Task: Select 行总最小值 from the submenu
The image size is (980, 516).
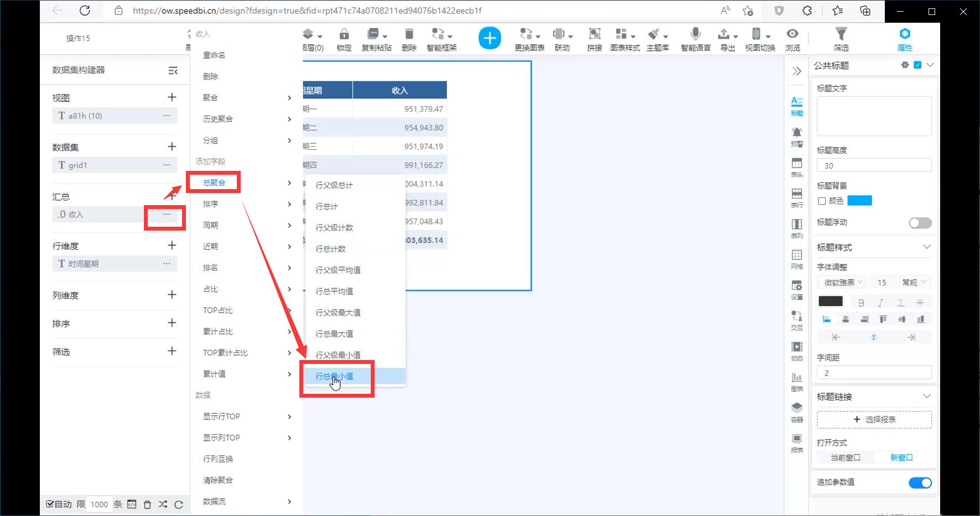Action: click(334, 376)
